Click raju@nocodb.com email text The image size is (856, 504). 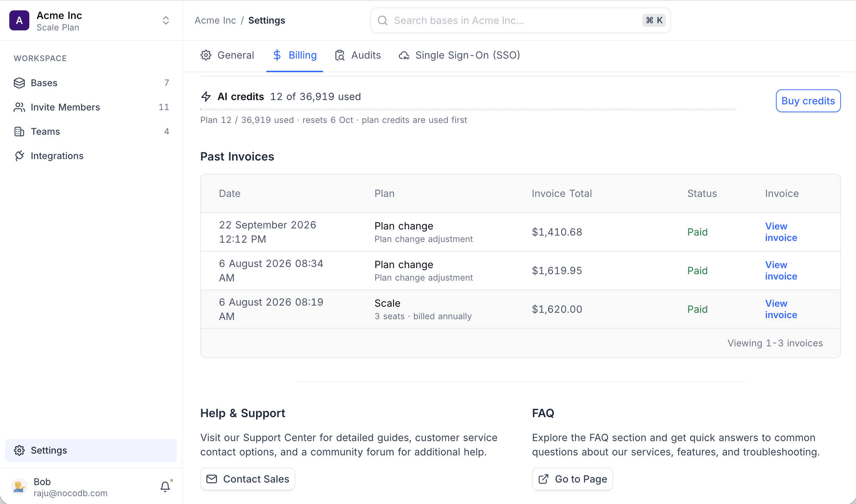70,493
